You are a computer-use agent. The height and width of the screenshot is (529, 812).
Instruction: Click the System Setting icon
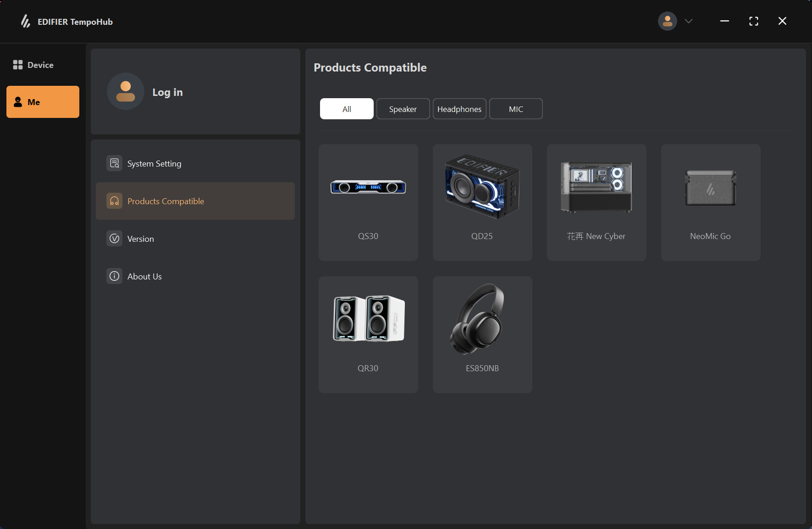115,163
